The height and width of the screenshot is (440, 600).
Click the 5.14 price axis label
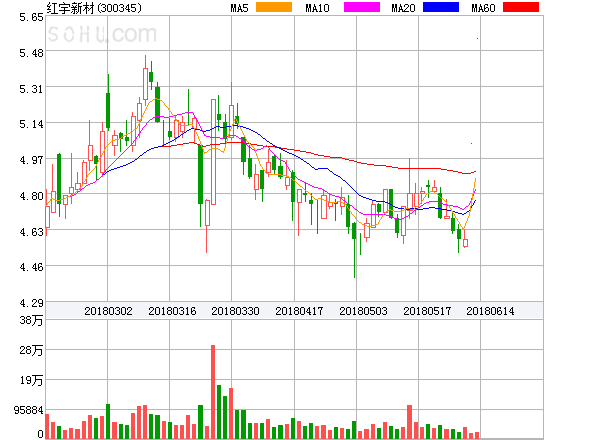31,124
